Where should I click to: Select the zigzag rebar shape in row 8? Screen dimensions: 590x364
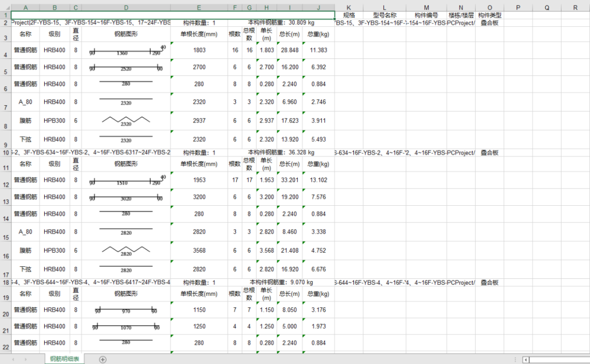point(126,121)
